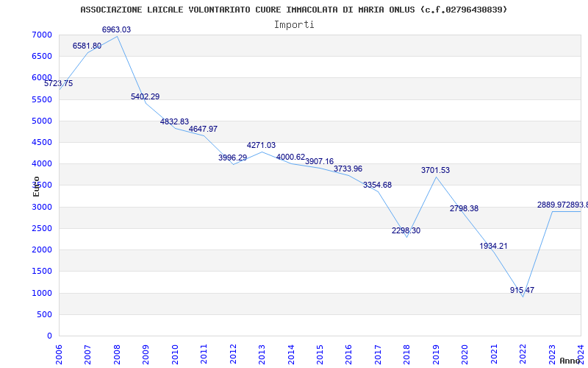Click the value 3996.29
Image resolution: width=588 pixels, height=368 pixels.
point(232,158)
